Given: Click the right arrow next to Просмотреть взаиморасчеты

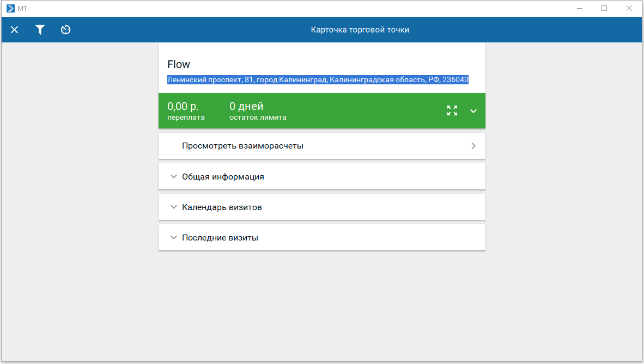Looking at the screenshot, I should coord(473,146).
